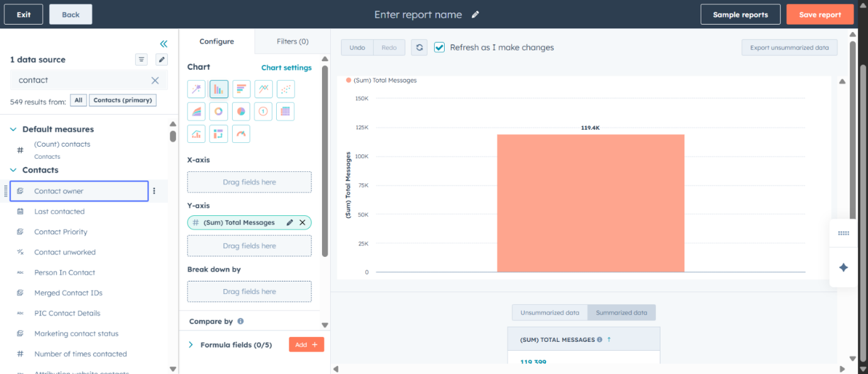Open the Summarized data tab

(x=621, y=312)
